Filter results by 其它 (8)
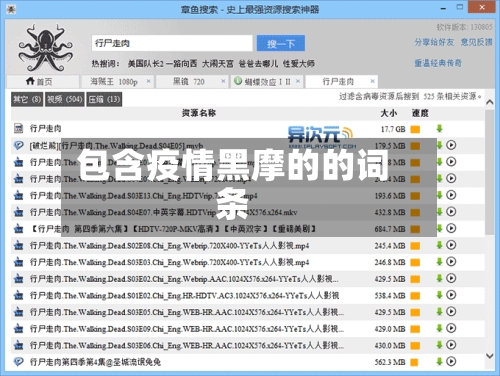The image size is (500, 376). coord(27,99)
